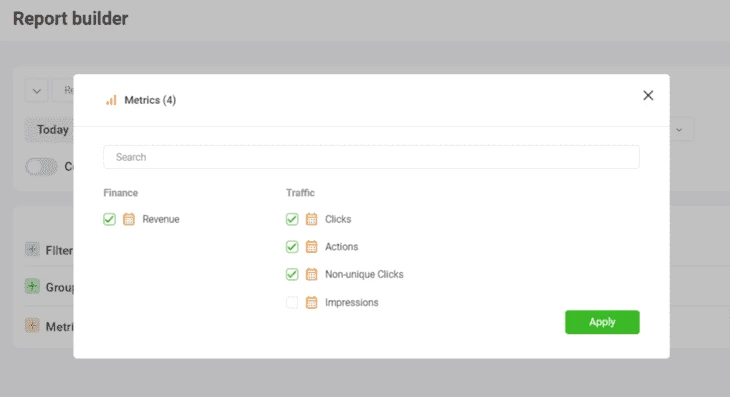The height and width of the screenshot is (397, 730).
Task: Click the calendar icon beside Actions
Action: click(311, 247)
